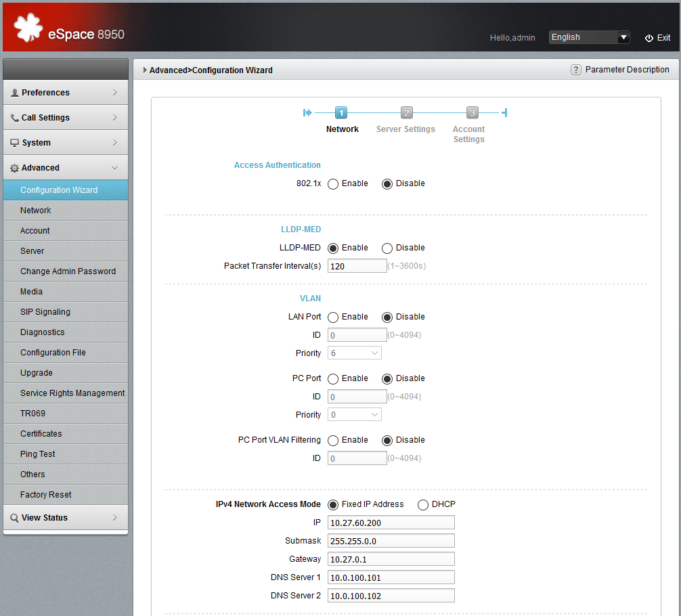Click the Preferences person icon
This screenshot has width=681, height=616.
pyautogui.click(x=15, y=93)
